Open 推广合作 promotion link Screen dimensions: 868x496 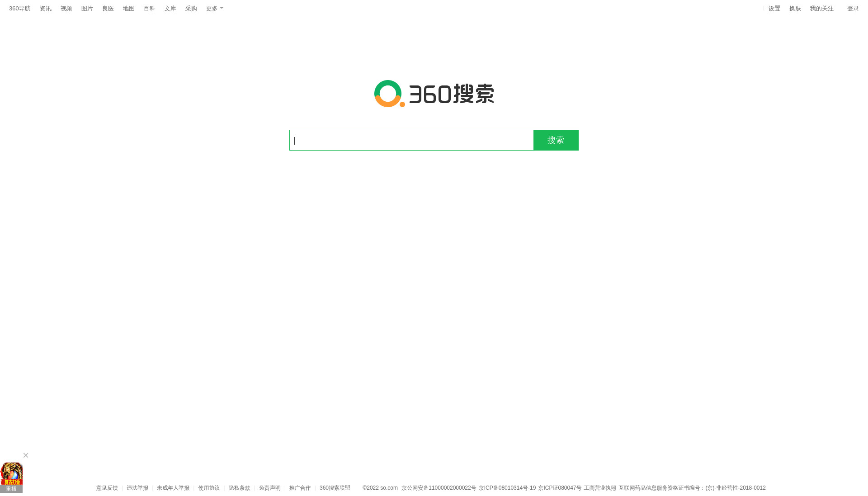(x=300, y=488)
